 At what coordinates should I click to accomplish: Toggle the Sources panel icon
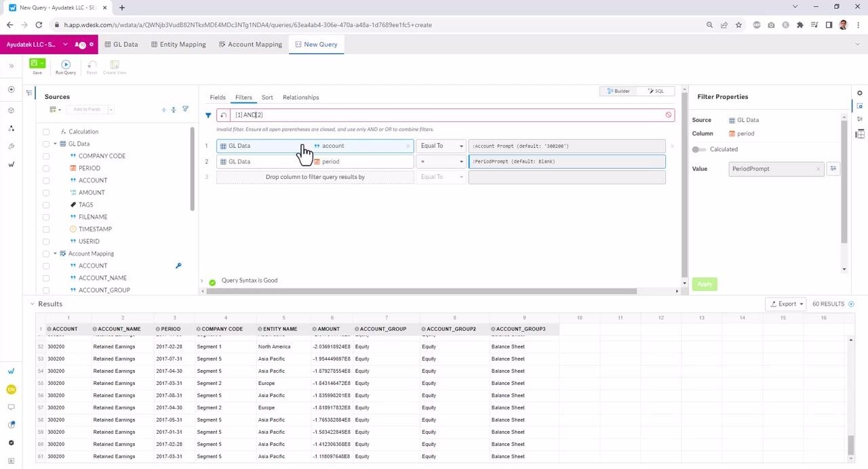29,94
